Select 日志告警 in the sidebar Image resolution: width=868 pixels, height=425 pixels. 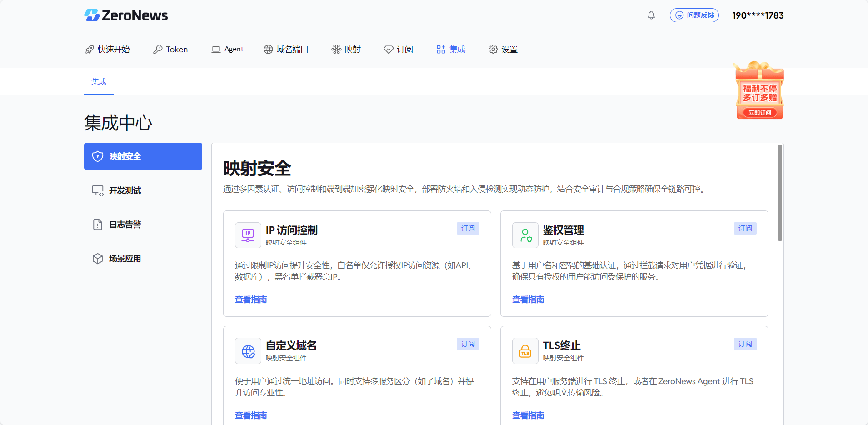point(125,224)
